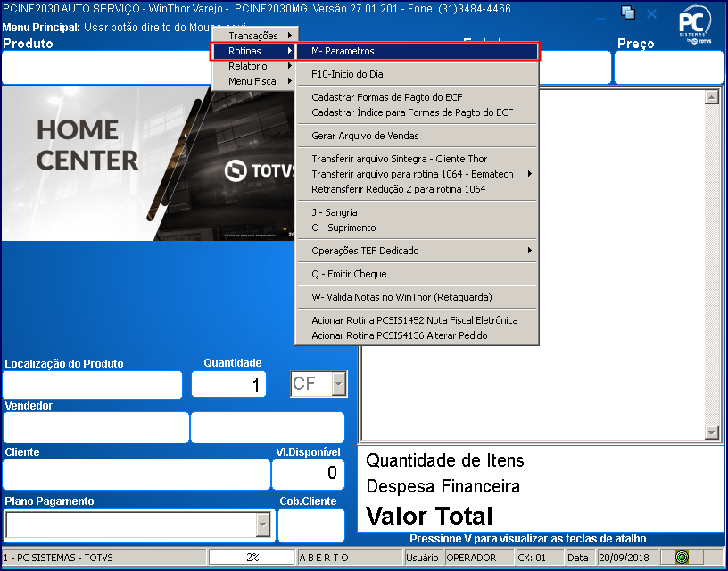The height and width of the screenshot is (571, 728).
Task: Click '1 - PC SISTEMAS - TOTVS' status text
Action: 58,558
